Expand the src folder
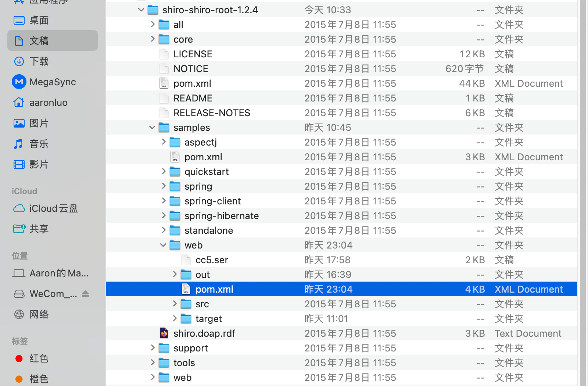This screenshot has width=588, height=386. click(x=175, y=304)
